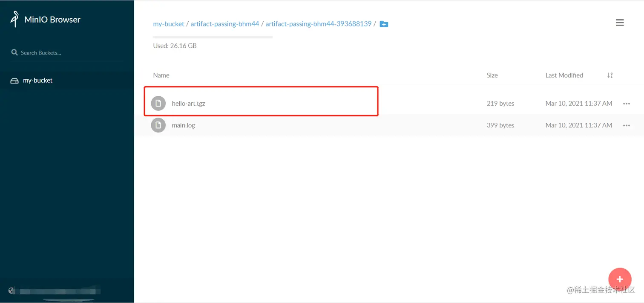The height and width of the screenshot is (303, 644).
Task: Click the main.log file name
Action: tap(184, 125)
